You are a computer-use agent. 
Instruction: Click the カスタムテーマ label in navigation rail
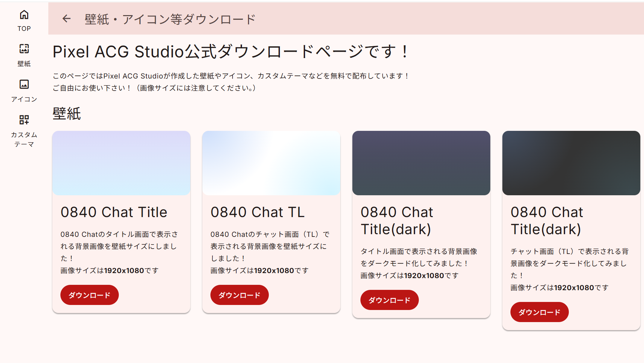click(x=24, y=140)
